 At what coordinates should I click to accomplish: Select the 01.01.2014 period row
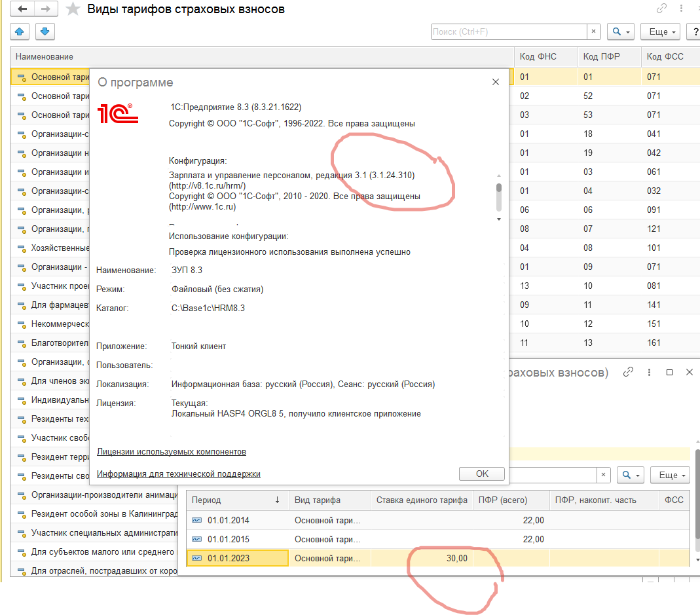[438, 520]
